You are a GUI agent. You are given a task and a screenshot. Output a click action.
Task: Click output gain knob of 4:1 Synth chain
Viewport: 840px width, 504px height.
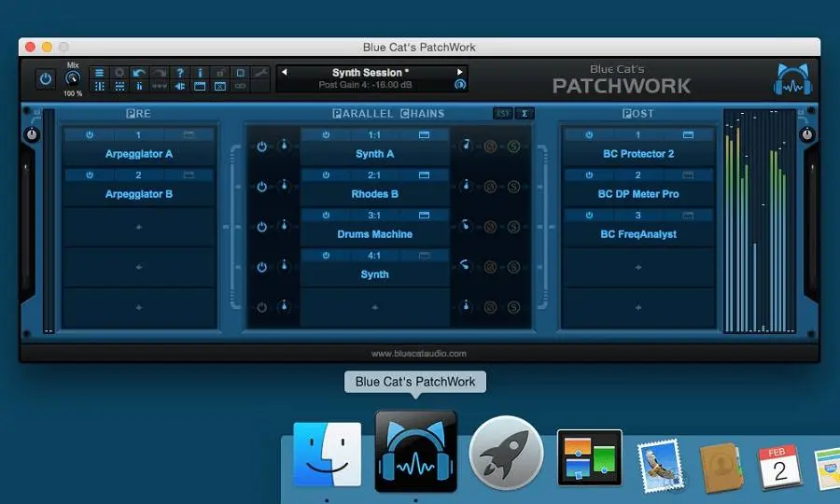(x=466, y=266)
